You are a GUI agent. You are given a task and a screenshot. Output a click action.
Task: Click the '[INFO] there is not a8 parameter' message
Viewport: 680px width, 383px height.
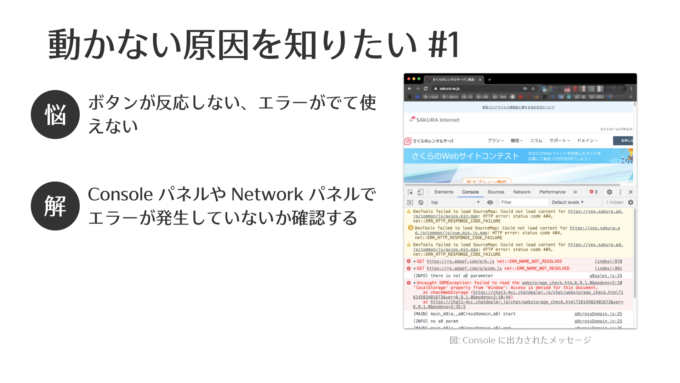click(x=453, y=276)
